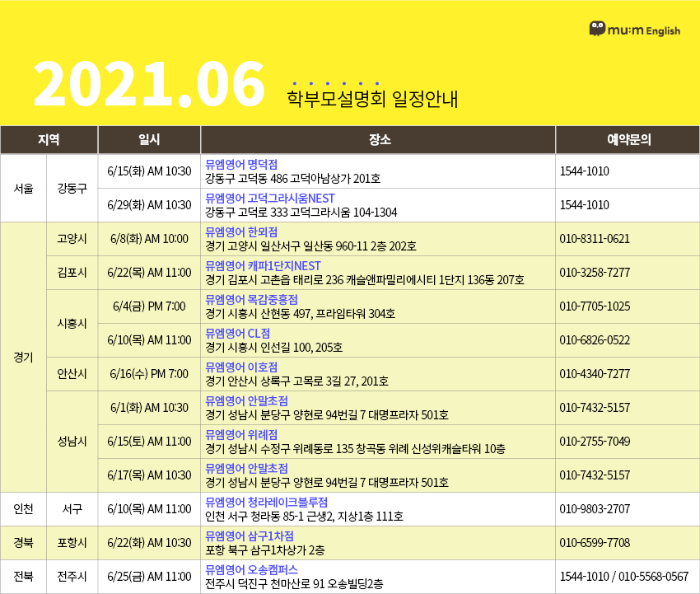Select the 고양시 city cell
This screenshot has height=594, width=700.
click(72, 239)
